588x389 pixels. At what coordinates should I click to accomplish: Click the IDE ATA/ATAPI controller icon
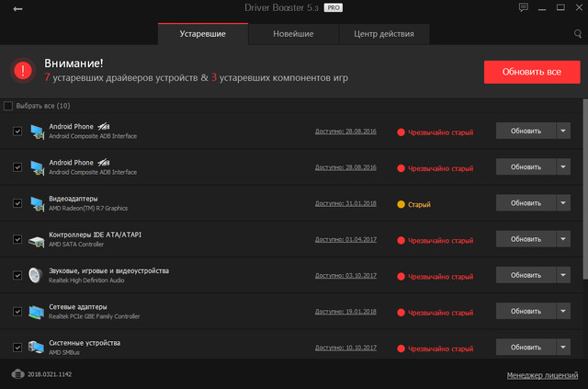[x=36, y=240]
